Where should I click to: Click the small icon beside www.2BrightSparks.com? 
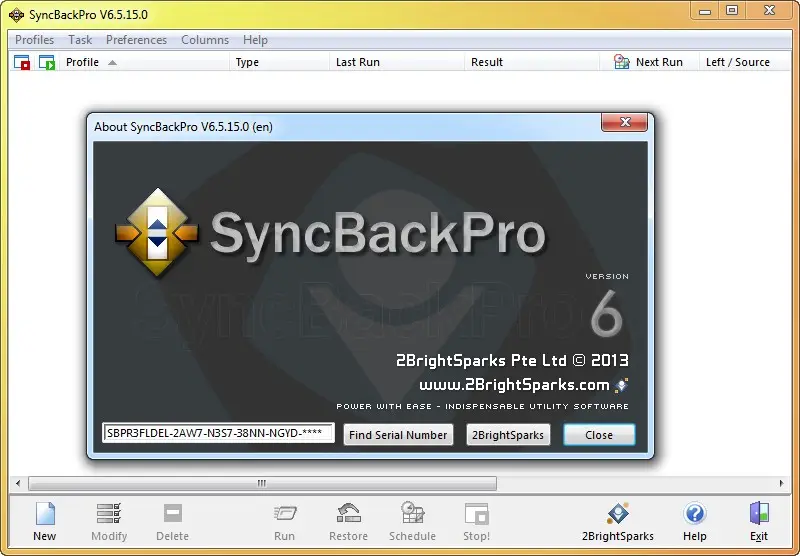coord(621,385)
